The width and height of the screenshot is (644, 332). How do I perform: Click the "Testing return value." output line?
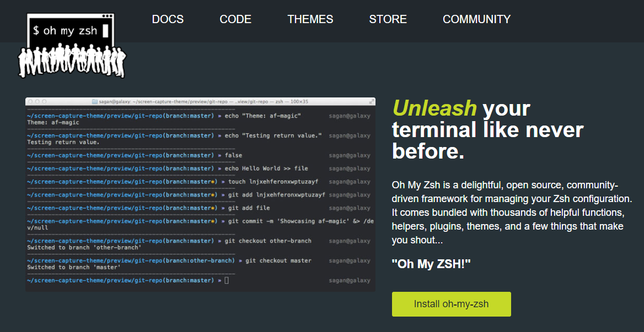(x=63, y=142)
